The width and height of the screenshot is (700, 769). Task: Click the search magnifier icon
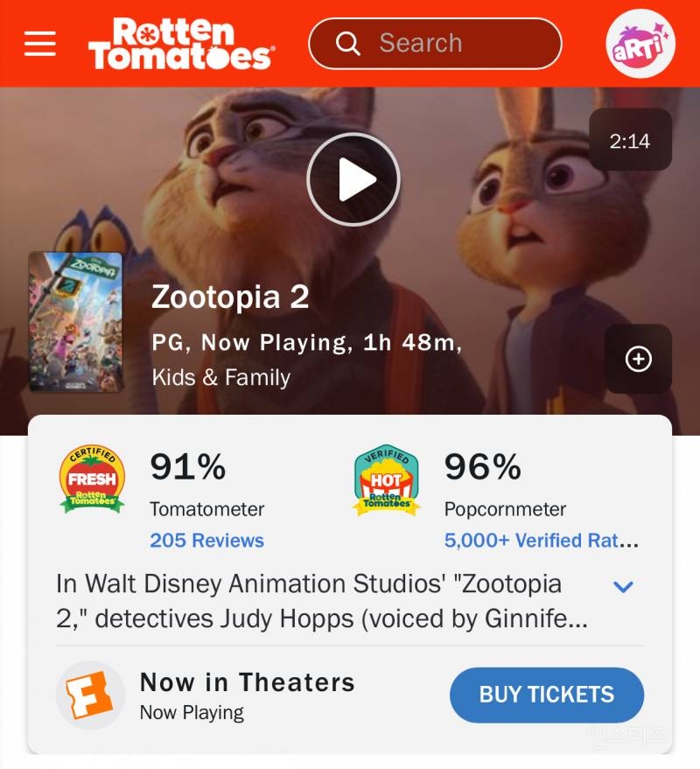(348, 44)
